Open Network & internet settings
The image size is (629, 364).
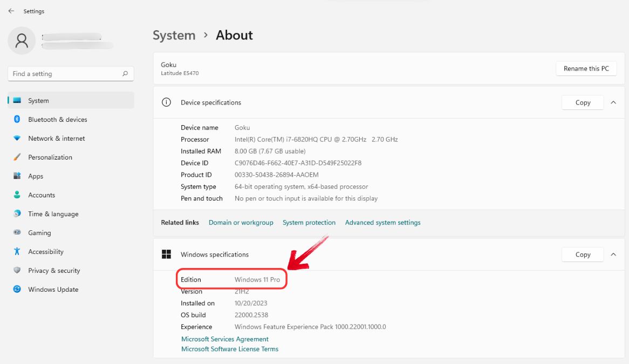[56, 138]
